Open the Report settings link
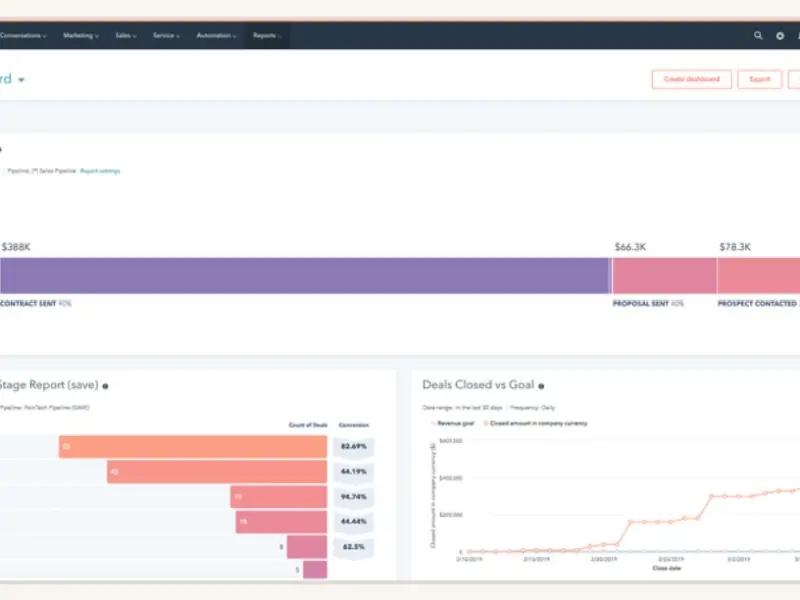 click(x=100, y=171)
